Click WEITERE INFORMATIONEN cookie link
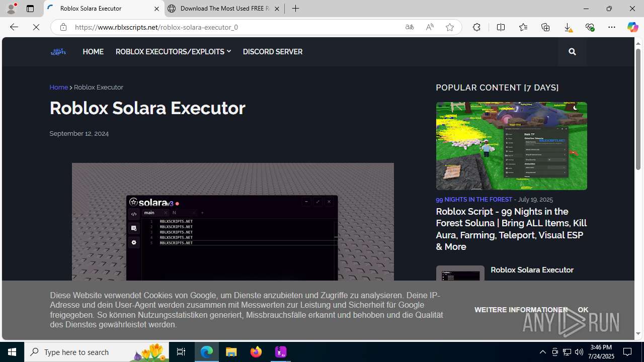644x362 pixels. click(x=521, y=310)
